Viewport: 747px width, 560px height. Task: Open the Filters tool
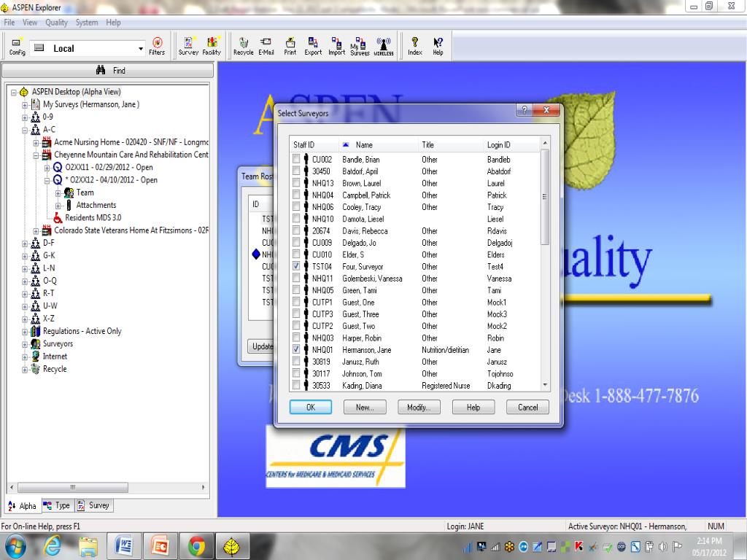(157, 46)
